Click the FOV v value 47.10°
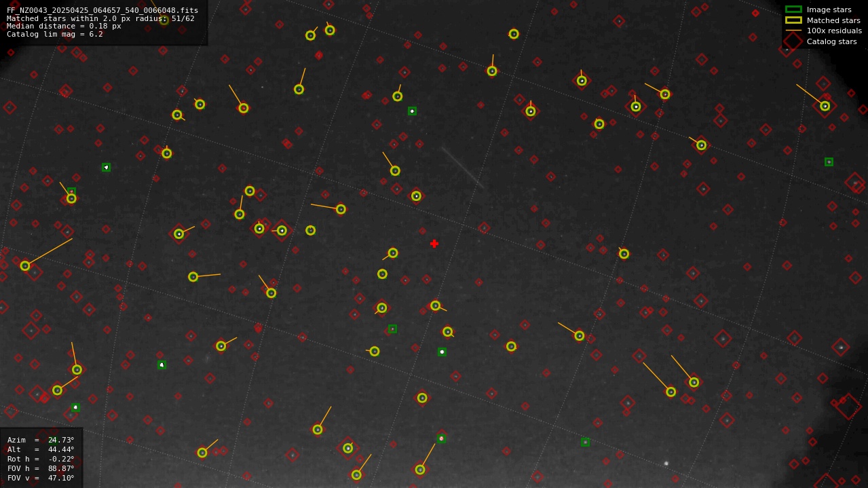Viewport: 868px width, 488px height. pyautogui.click(x=61, y=478)
